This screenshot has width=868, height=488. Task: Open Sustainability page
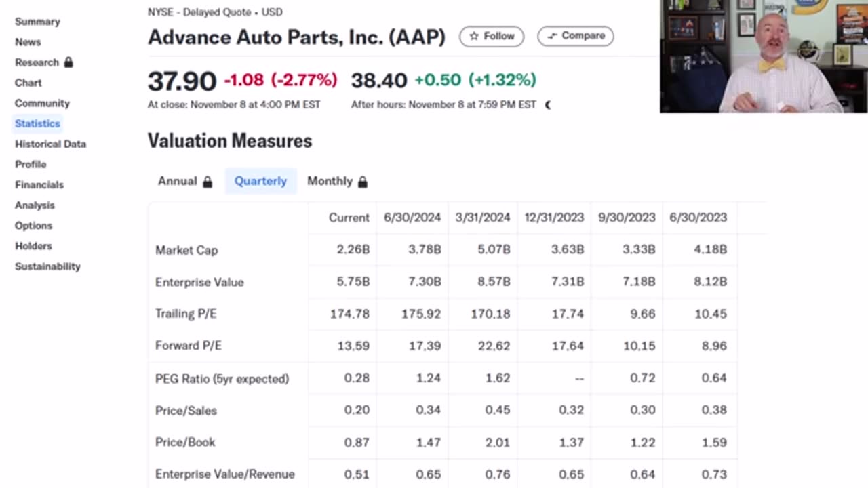click(x=47, y=266)
